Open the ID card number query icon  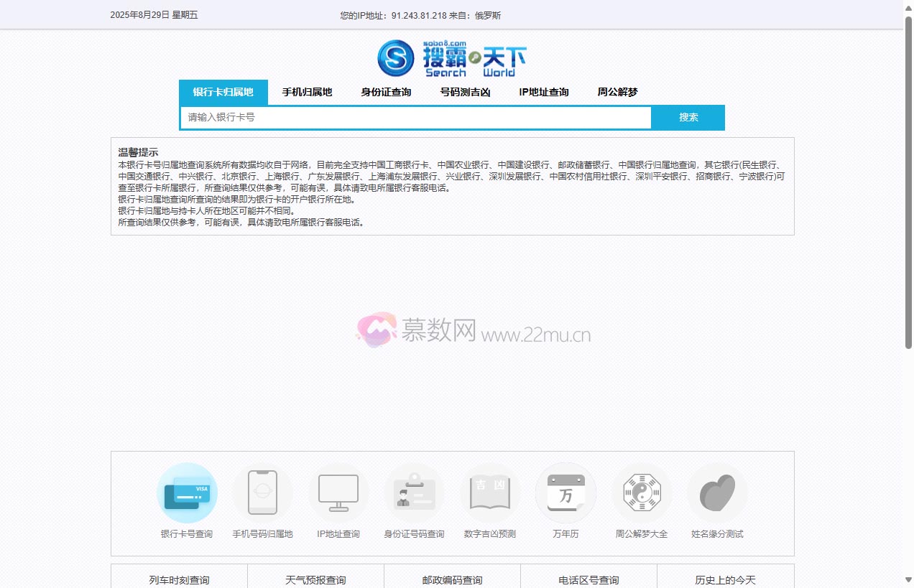tap(414, 493)
